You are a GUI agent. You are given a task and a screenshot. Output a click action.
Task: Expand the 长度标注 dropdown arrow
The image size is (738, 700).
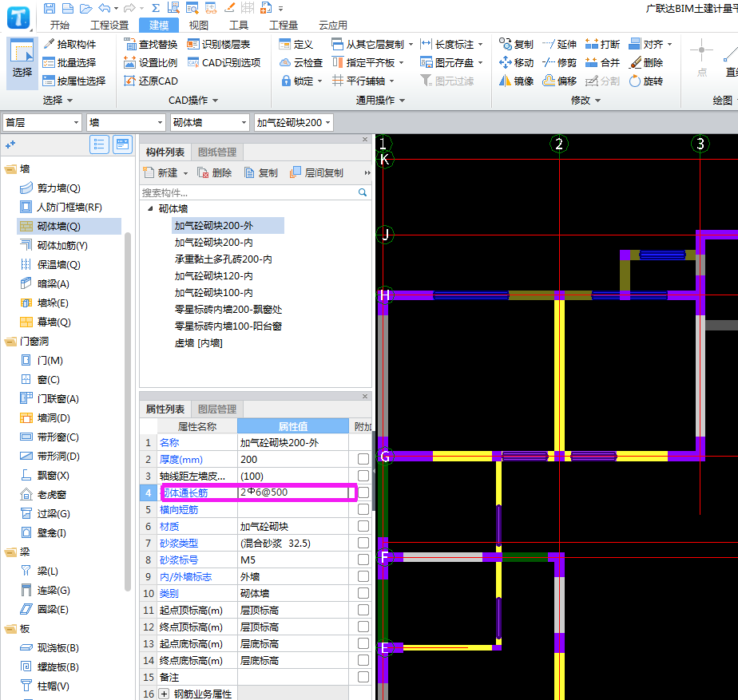point(481,45)
